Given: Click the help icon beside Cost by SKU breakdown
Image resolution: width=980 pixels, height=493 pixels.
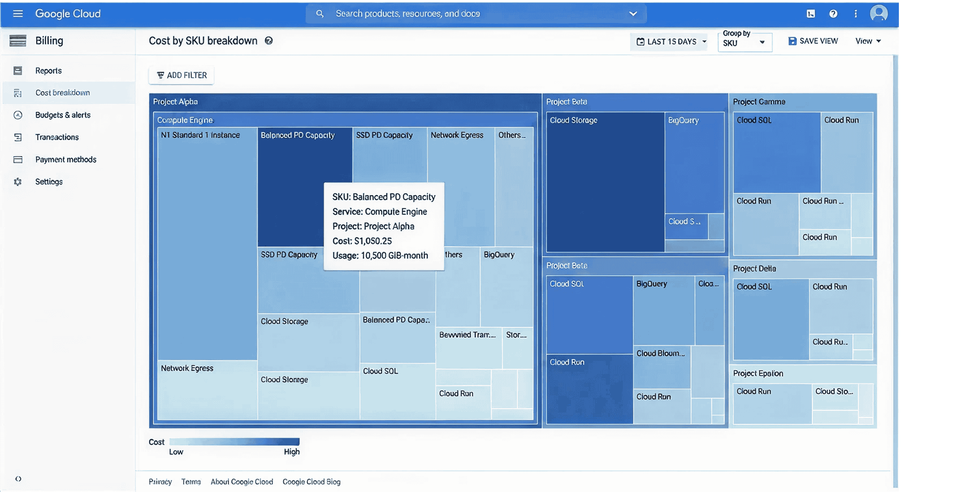Looking at the screenshot, I should [269, 41].
